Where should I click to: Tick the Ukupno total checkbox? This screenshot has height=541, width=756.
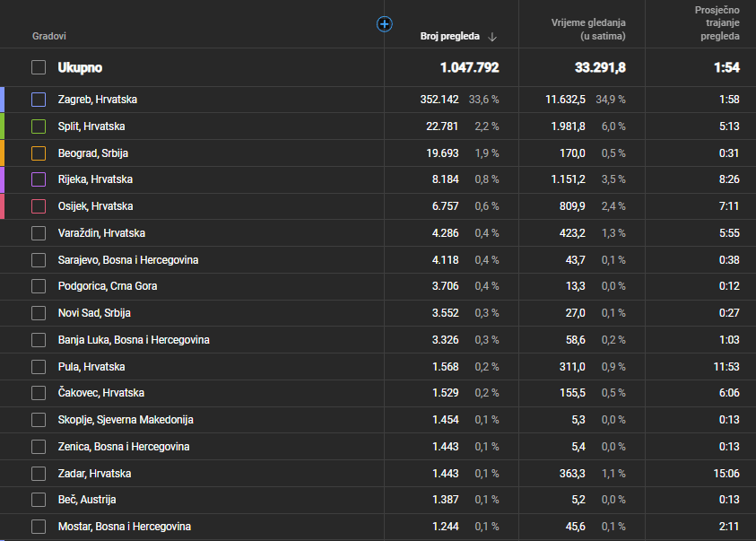38,67
